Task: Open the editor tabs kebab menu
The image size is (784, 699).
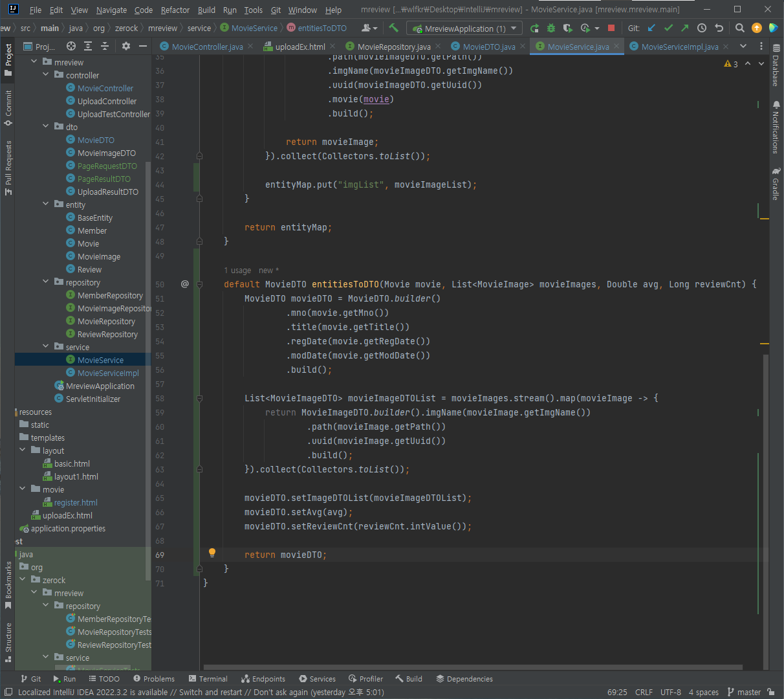Action: point(761,46)
